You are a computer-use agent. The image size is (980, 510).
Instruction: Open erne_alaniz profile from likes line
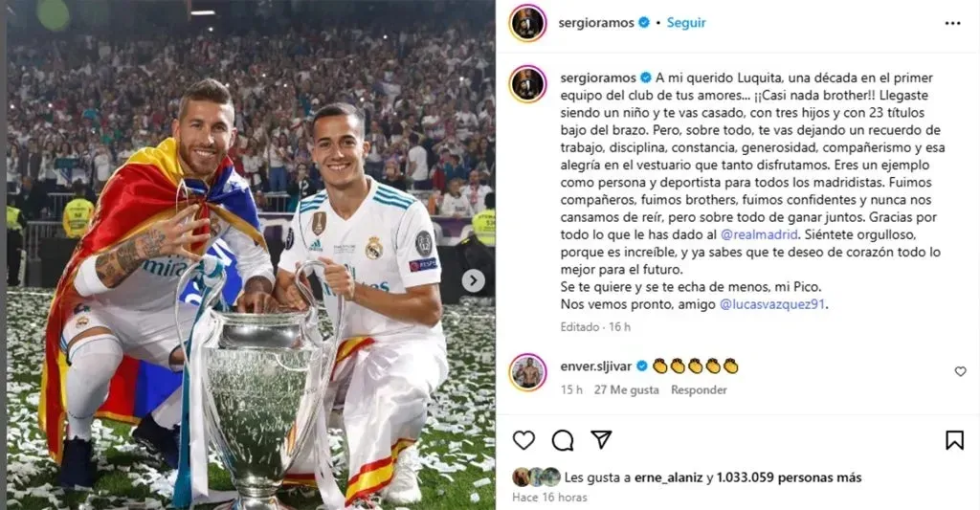pyautogui.click(x=669, y=477)
